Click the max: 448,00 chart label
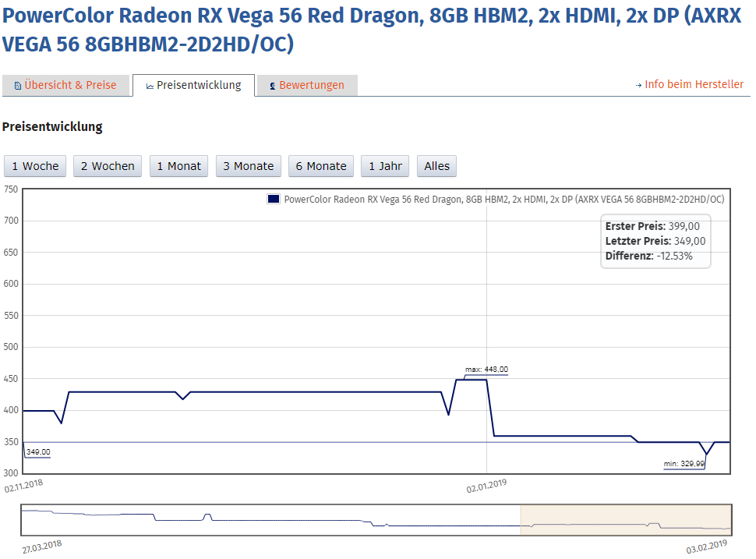 [486, 370]
